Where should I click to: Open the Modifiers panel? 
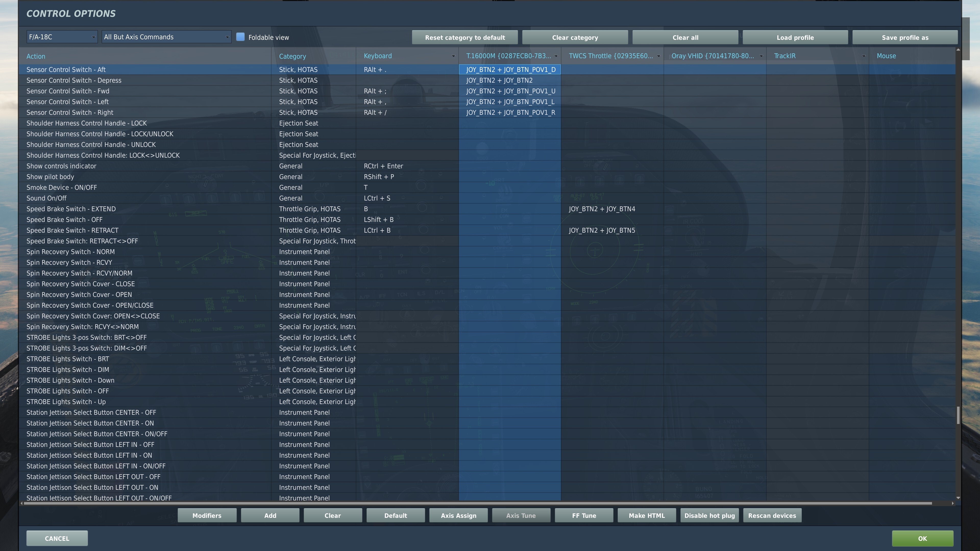coord(206,516)
